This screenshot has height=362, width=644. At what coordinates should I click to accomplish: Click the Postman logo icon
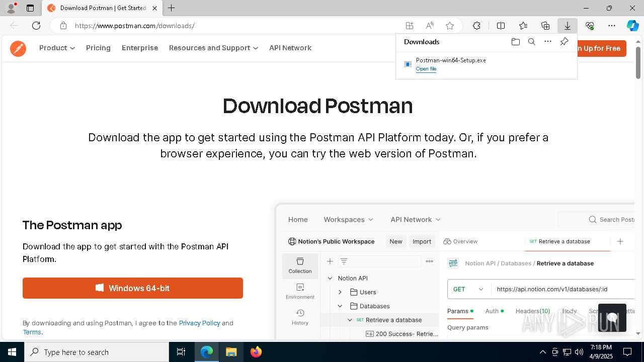click(18, 48)
